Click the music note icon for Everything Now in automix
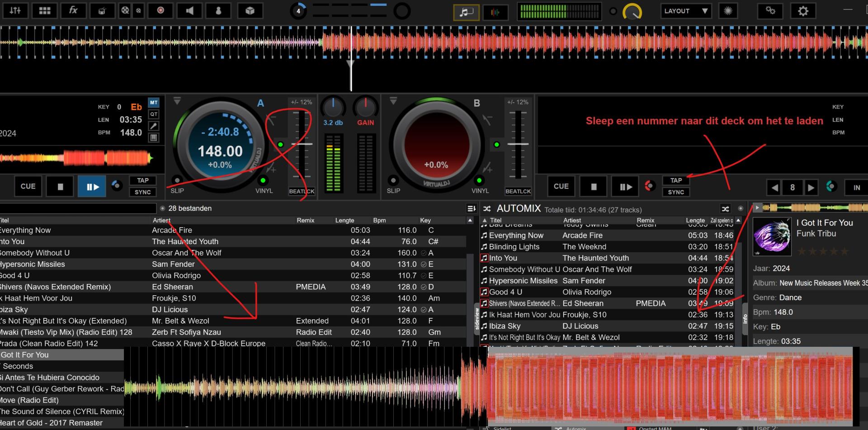This screenshot has width=868, height=430. coord(484,236)
